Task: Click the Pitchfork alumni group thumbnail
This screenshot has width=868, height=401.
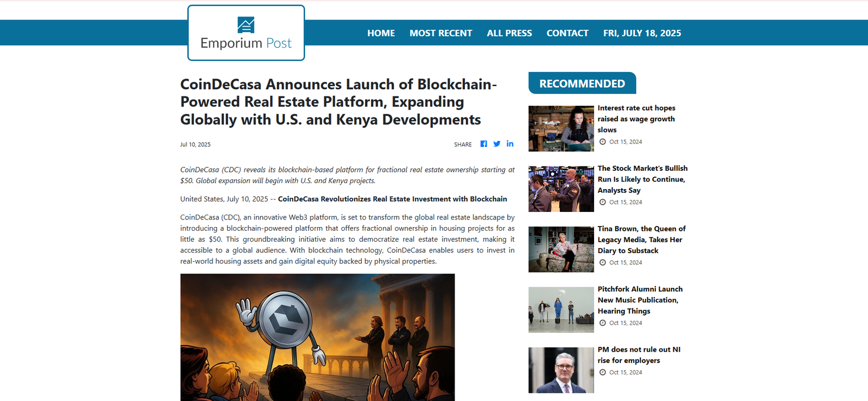Action: coord(561,309)
